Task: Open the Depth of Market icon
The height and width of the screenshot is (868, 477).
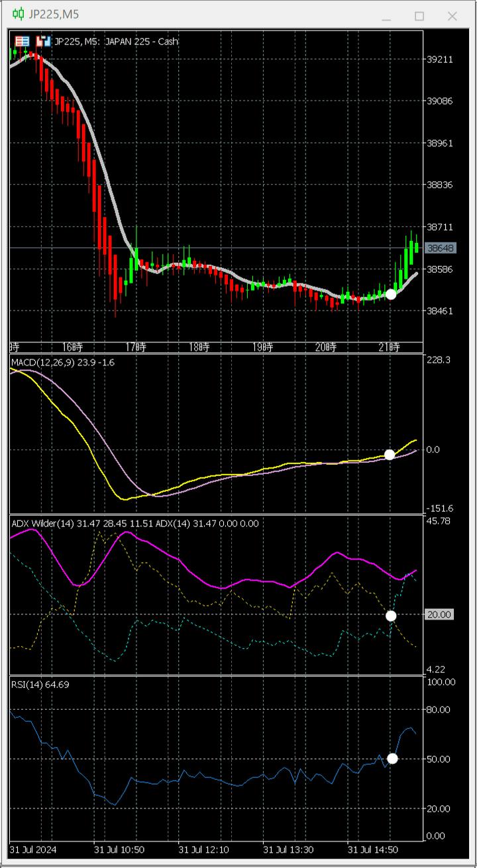Action: tap(44, 41)
